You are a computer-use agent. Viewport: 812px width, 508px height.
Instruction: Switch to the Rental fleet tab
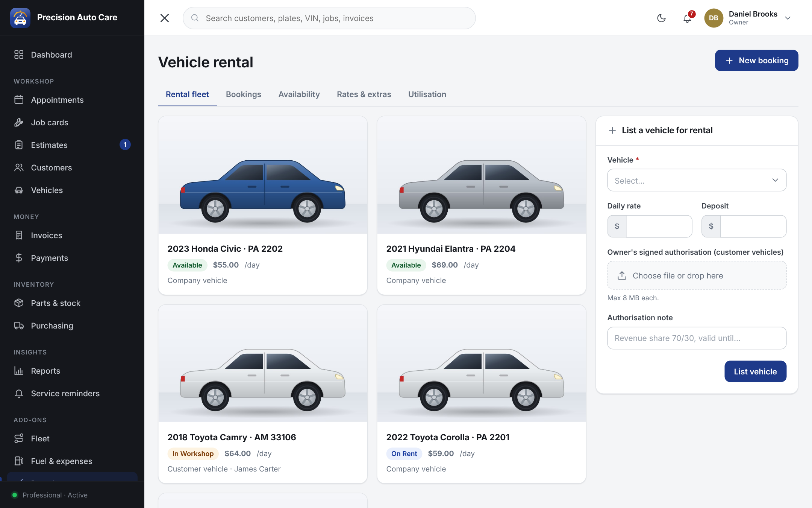coord(187,94)
